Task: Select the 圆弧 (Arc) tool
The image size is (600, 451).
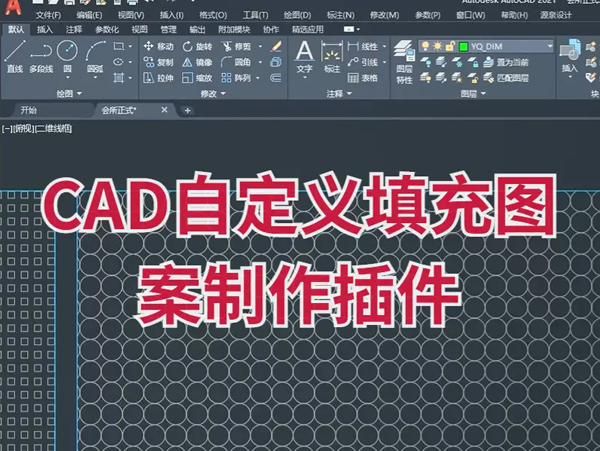Action: [x=95, y=57]
